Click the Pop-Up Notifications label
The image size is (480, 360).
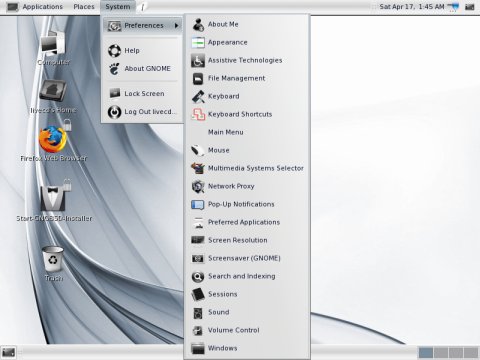click(x=241, y=204)
